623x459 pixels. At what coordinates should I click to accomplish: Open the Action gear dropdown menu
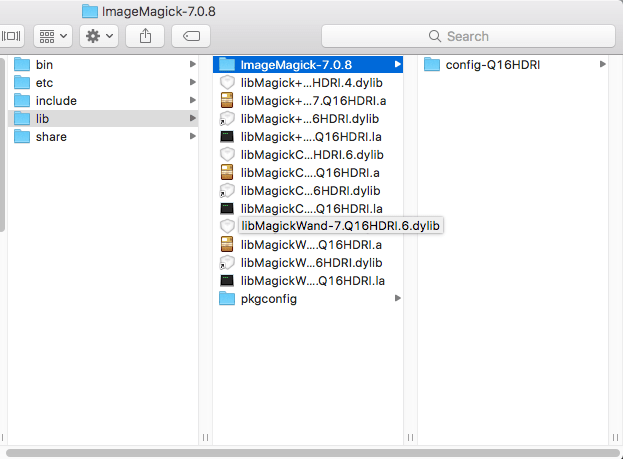99,36
